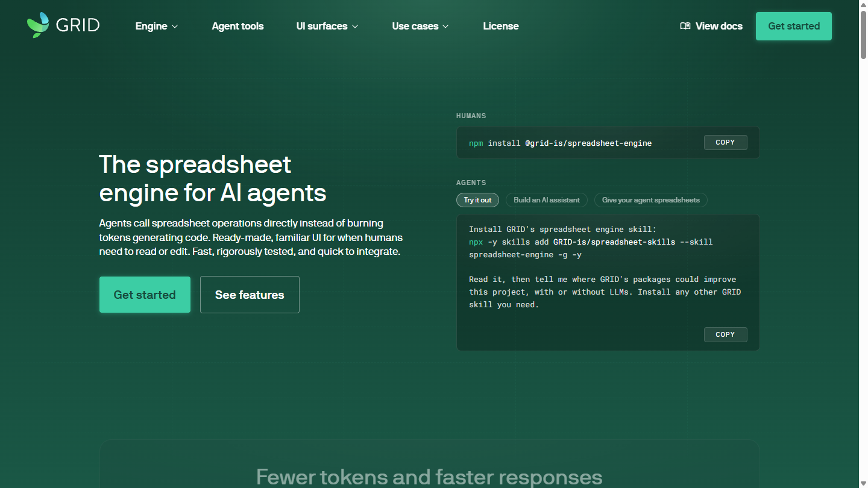Switch to Build an AI assistant tab
Screen dimensions: 868x488
pyautogui.click(x=546, y=200)
